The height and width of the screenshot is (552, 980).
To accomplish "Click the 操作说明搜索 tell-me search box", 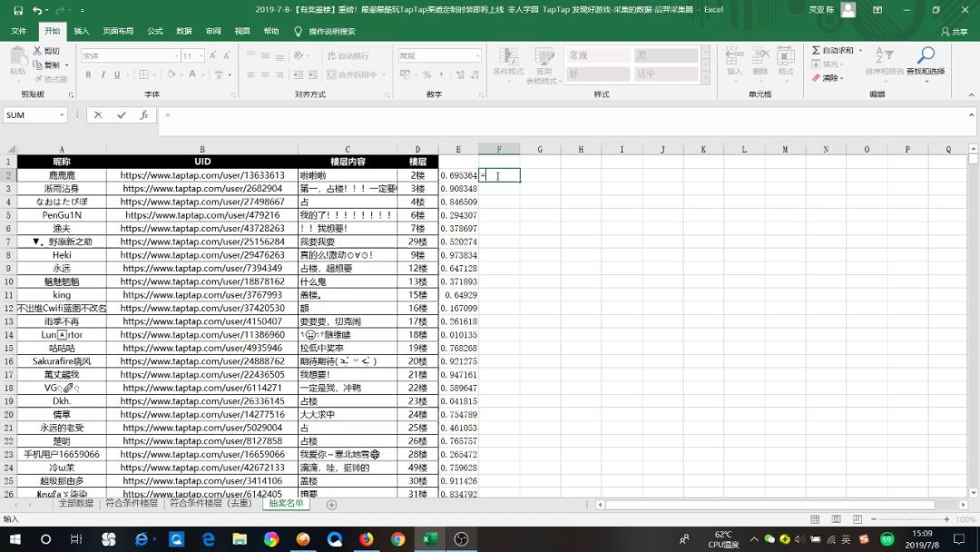I will pos(331,31).
